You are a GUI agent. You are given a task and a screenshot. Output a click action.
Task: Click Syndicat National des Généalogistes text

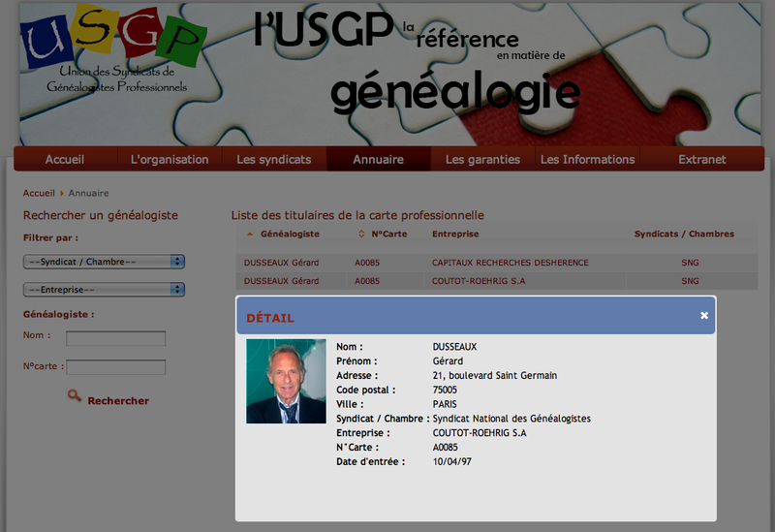(511, 419)
